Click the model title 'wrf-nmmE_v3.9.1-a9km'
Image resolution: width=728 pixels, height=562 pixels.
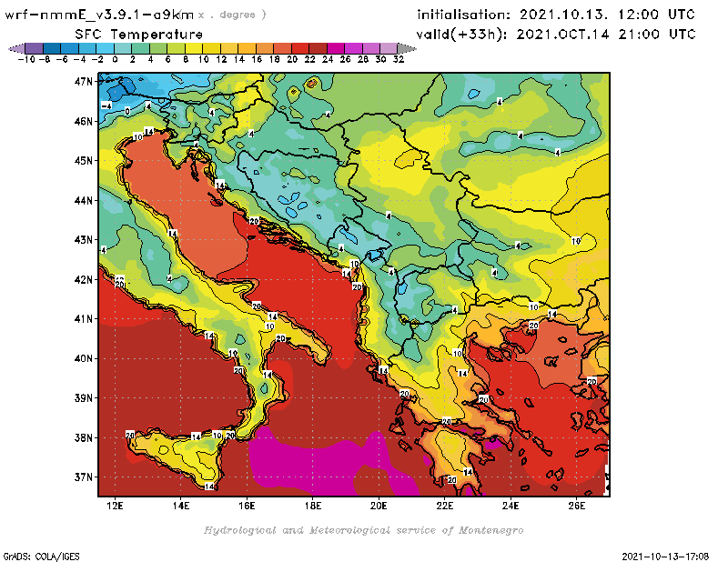coord(99,15)
